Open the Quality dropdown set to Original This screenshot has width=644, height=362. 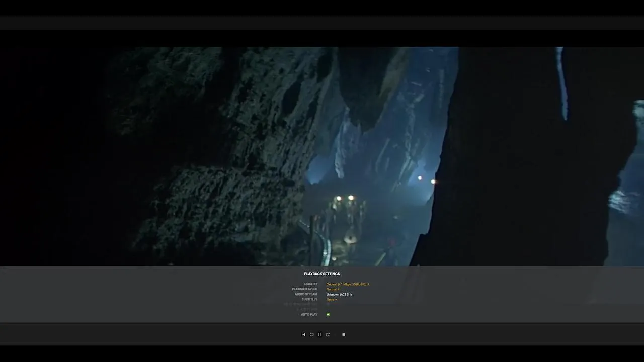[x=348, y=284]
